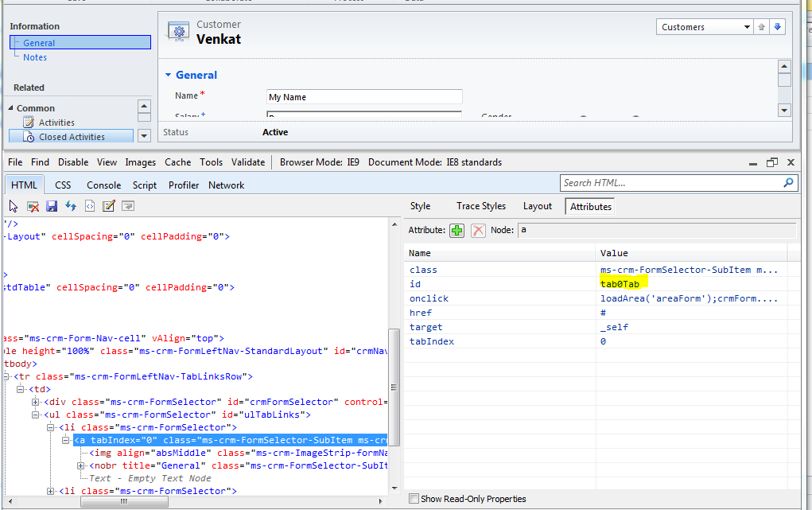Open the Disable menu

tap(73, 162)
